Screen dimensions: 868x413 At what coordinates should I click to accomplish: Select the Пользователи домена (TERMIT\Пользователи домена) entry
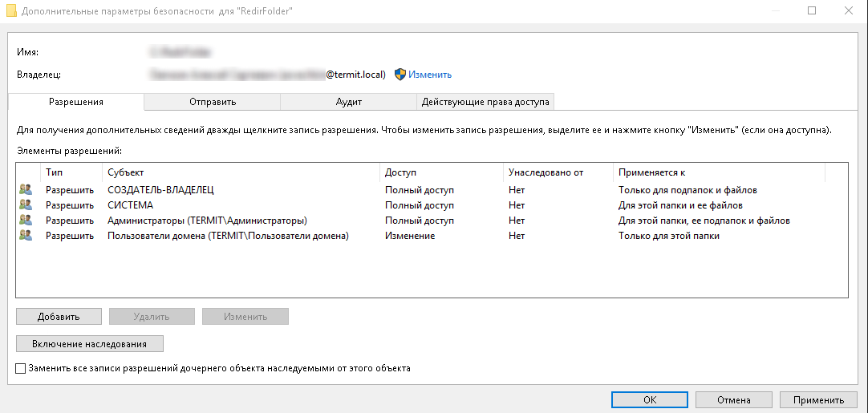pos(432,235)
